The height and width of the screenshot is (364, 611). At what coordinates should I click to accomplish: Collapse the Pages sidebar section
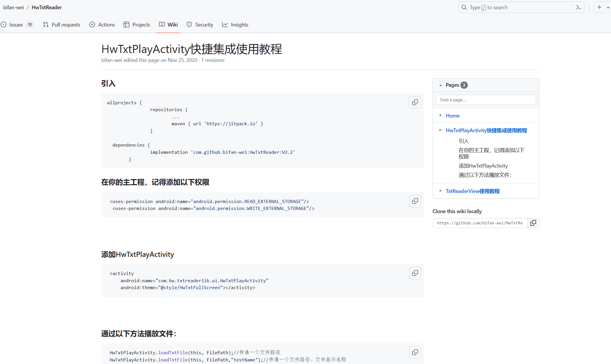pos(440,85)
